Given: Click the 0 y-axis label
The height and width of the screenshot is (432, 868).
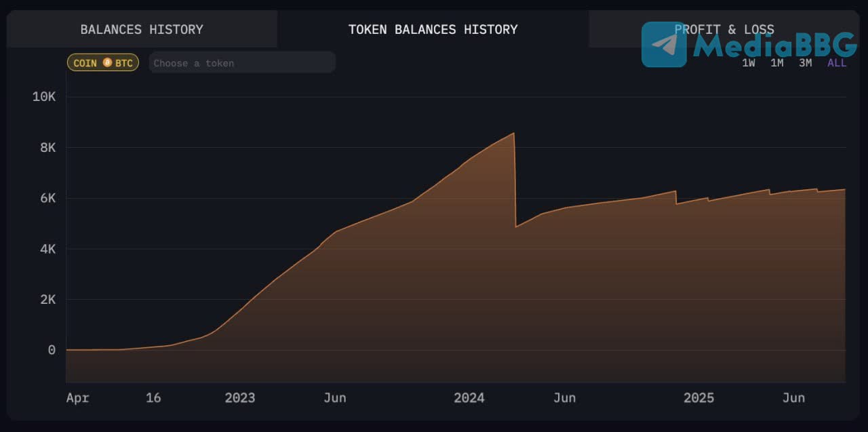Looking at the screenshot, I should 52,350.
